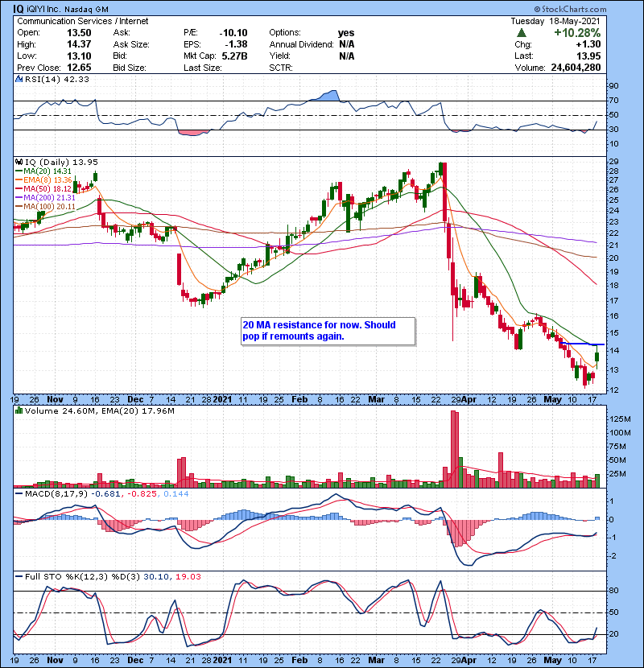Click the date Tuesday 18-May-2021
644x668 pixels.
[555, 21]
